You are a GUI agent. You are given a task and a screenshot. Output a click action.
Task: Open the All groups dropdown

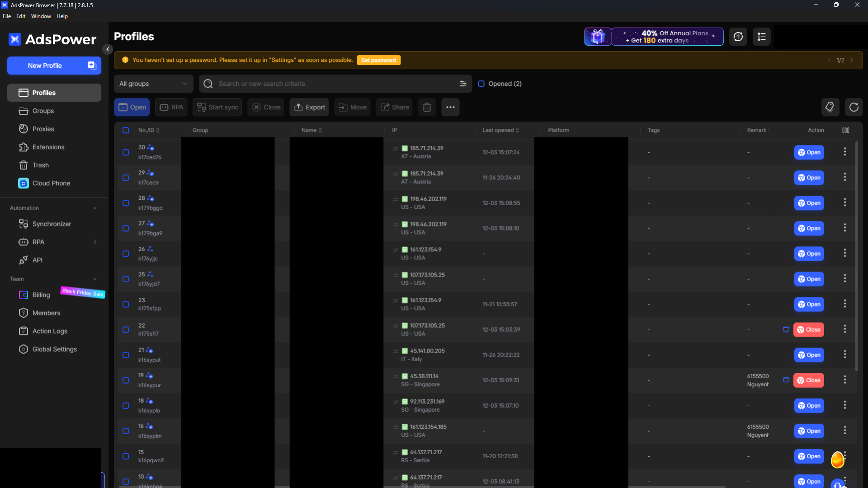click(153, 84)
